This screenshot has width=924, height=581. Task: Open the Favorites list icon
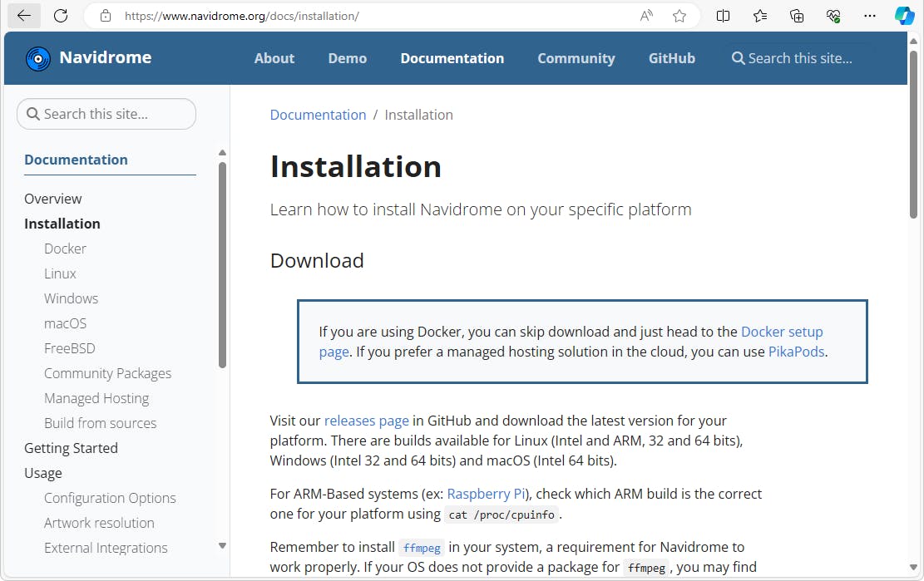[760, 16]
